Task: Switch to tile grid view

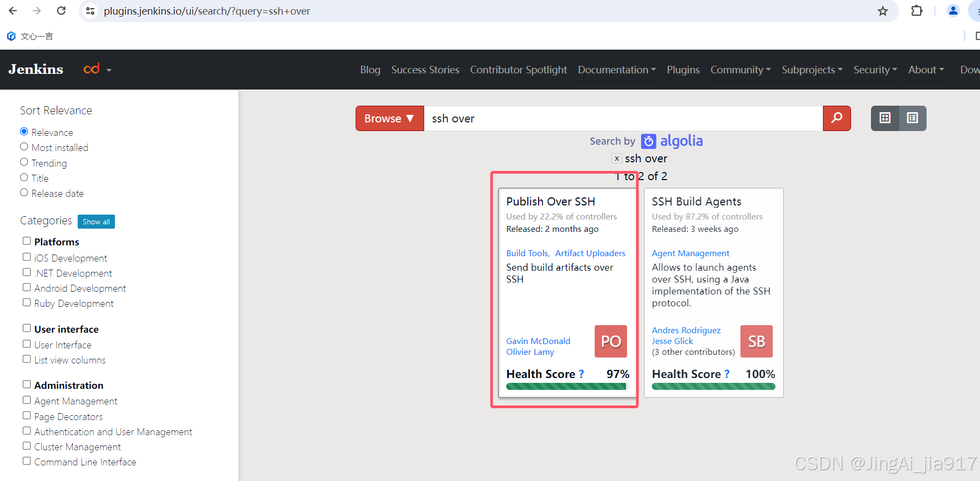Action: pyautogui.click(x=885, y=118)
